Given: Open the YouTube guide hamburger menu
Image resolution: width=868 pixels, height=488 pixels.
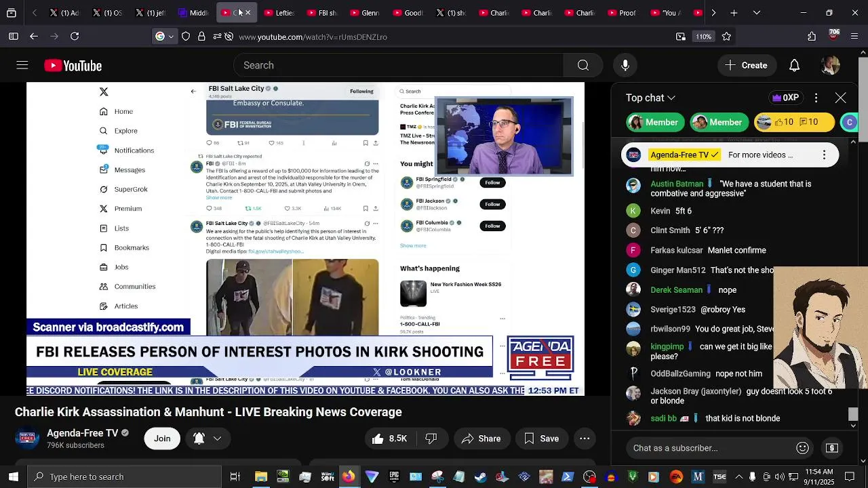Looking at the screenshot, I should pos(22,65).
